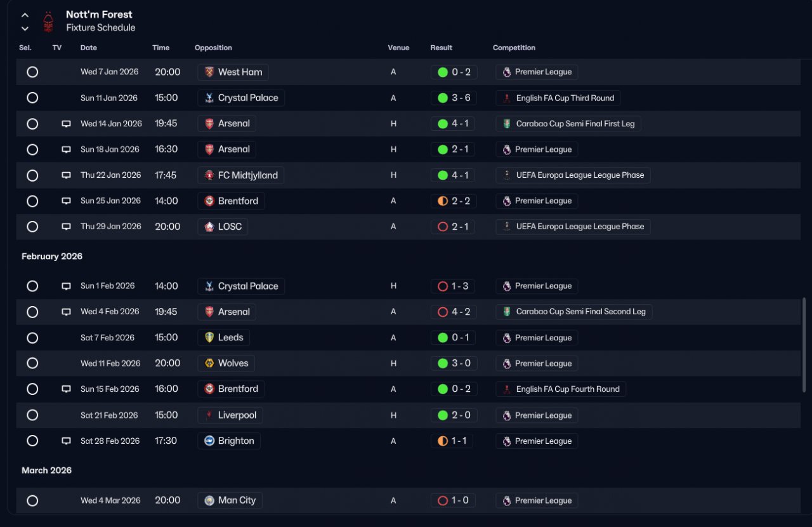
Task: Click the Carabao Cup Semi Final First Leg icon
Action: coord(506,124)
